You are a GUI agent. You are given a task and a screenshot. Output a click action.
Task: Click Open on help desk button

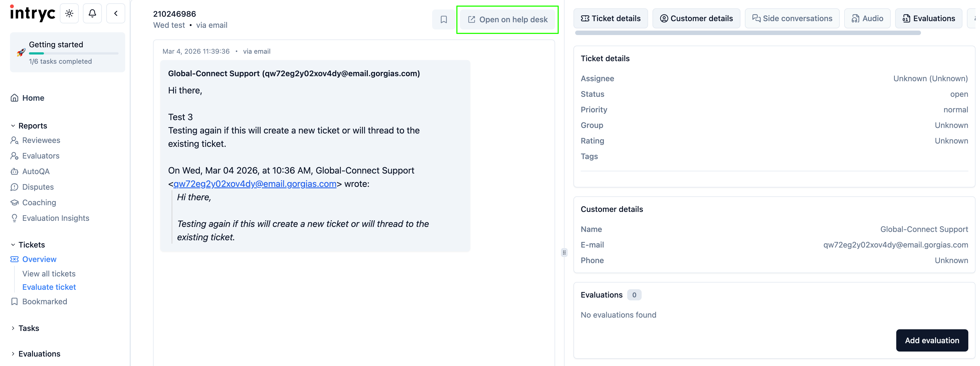(508, 19)
